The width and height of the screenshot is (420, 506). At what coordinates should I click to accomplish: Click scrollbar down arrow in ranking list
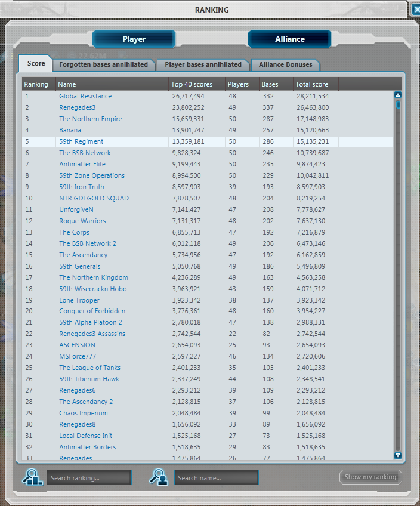[x=398, y=455]
